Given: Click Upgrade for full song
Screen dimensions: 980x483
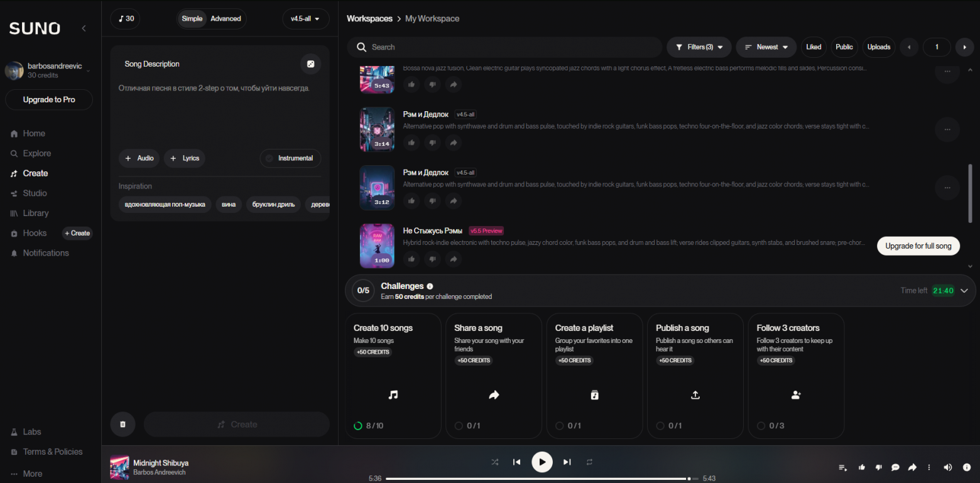Looking at the screenshot, I should 918,246.
